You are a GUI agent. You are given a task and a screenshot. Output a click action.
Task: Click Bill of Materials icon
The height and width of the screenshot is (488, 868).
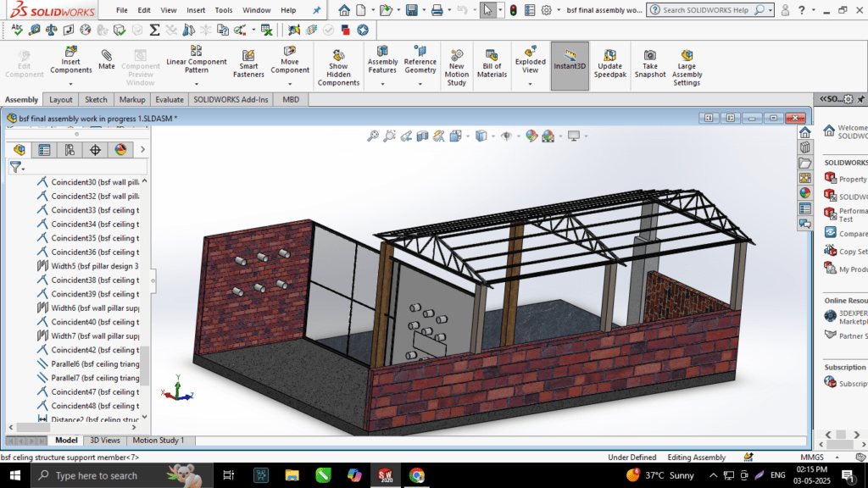(492, 61)
